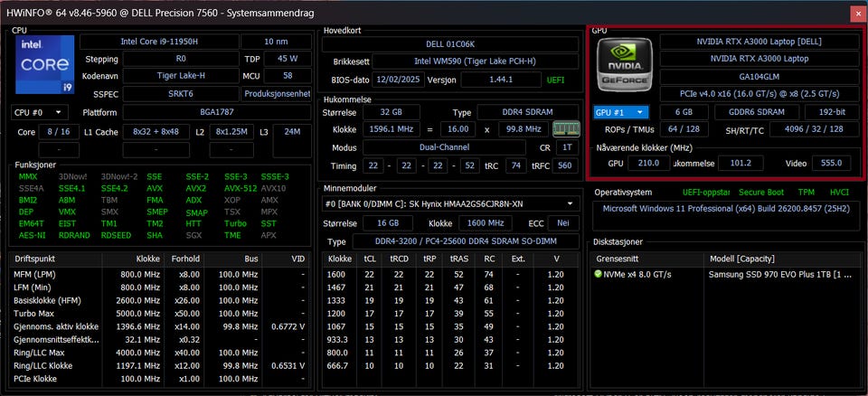Image resolution: width=868 pixels, height=396 pixels.
Task: Click the AVX-512 feature flag
Action: (x=241, y=188)
